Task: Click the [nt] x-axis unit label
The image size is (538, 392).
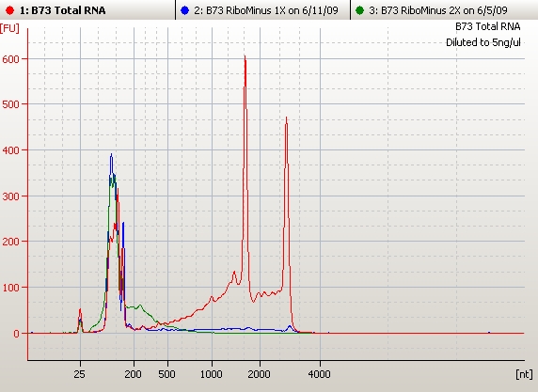Action: [524, 374]
